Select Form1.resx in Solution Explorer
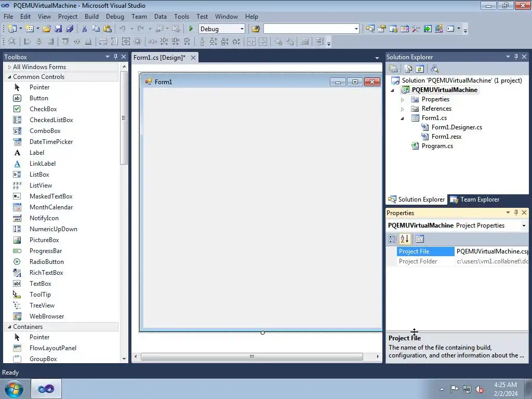This screenshot has width=532, height=399. (446, 137)
